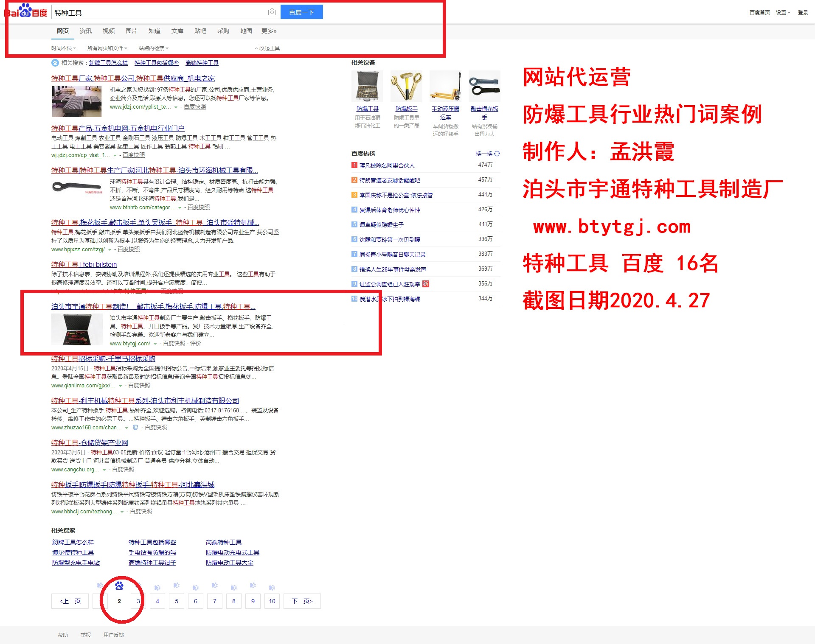Switch to the 地图 tab
Image resolution: width=815 pixels, height=644 pixels.
point(246,31)
